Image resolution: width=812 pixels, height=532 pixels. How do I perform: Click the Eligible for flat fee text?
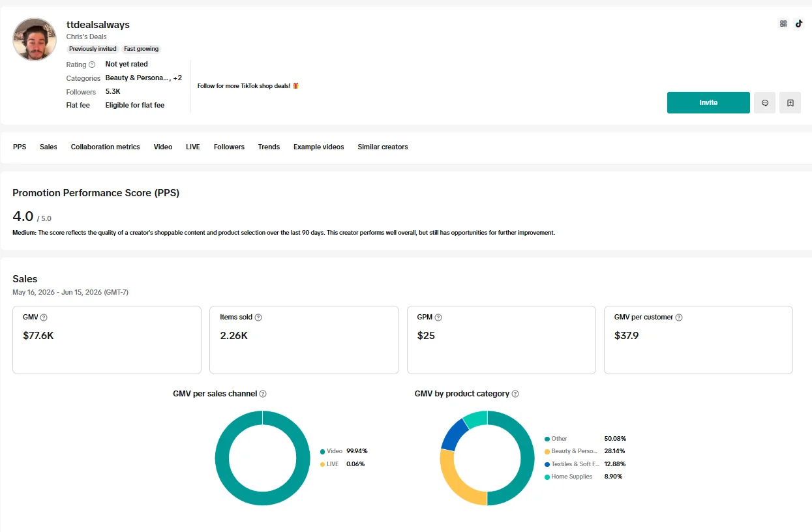135,105
